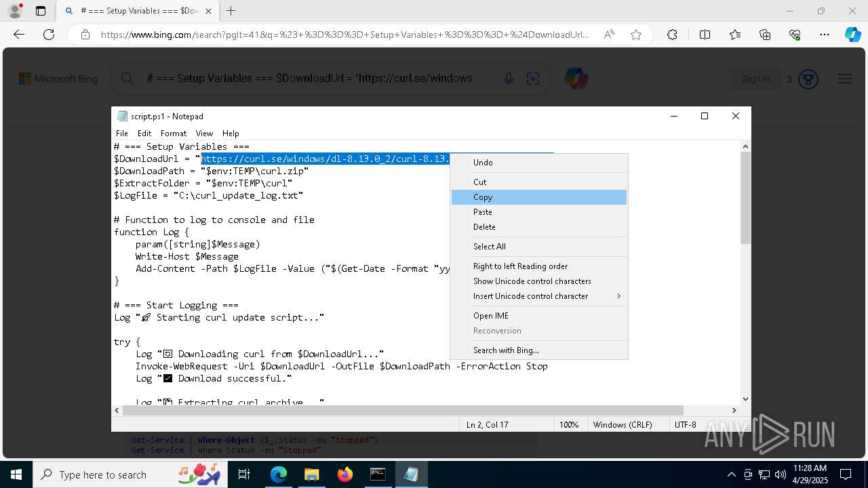Open Notepad View menu
The image size is (868, 488).
coord(204,134)
